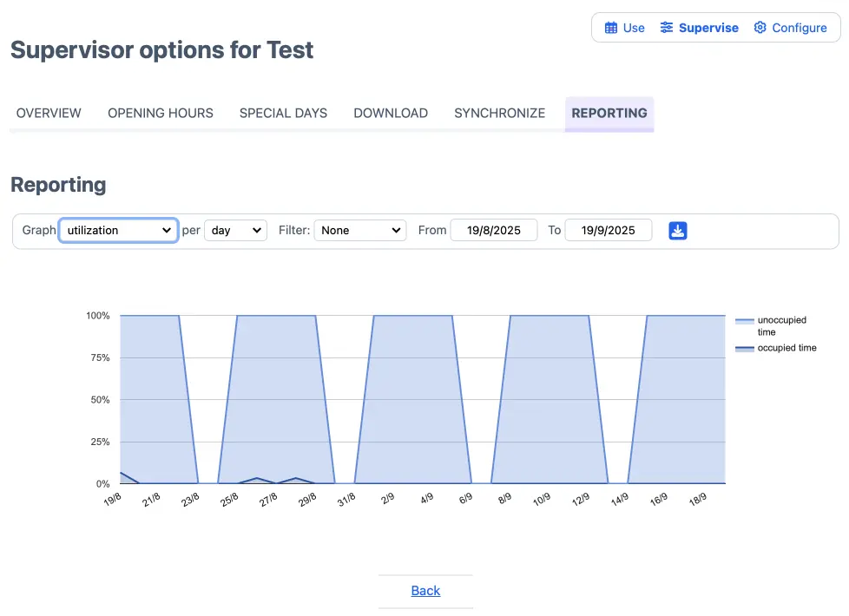Screen dimensions: 849x616
Task: Switch to the Synchronize tab
Action: pyautogui.click(x=499, y=113)
